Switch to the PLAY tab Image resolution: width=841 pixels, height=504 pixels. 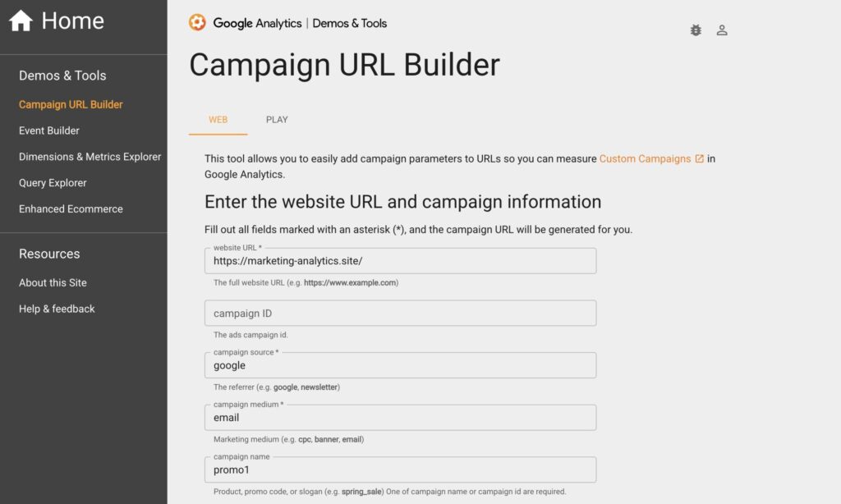277,120
